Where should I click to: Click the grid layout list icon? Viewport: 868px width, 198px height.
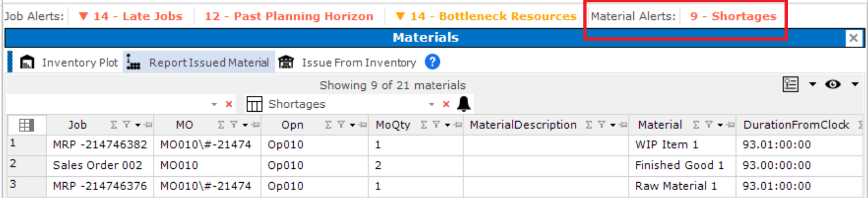point(790,84)
